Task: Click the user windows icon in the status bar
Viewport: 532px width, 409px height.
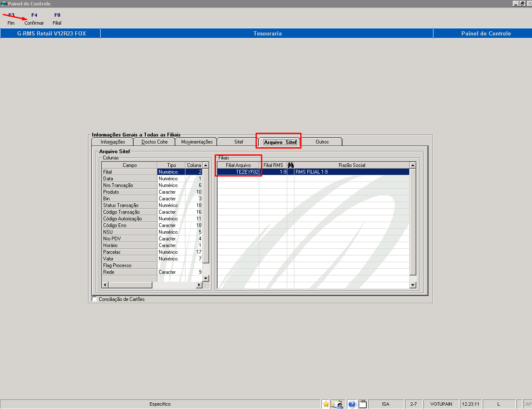Action: 337,404
